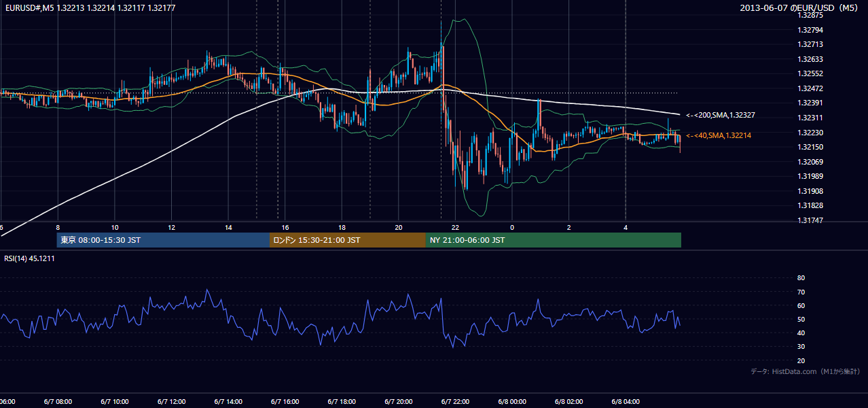Viewport: 868px width, 408px height.
Task: Open the HistData.com data source credit
Action: [806, 371]
